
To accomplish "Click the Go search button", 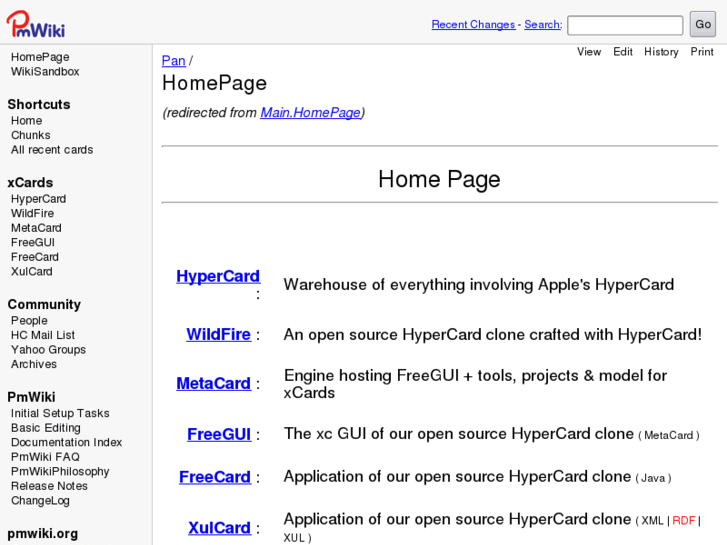I will [x=703, y=24].
